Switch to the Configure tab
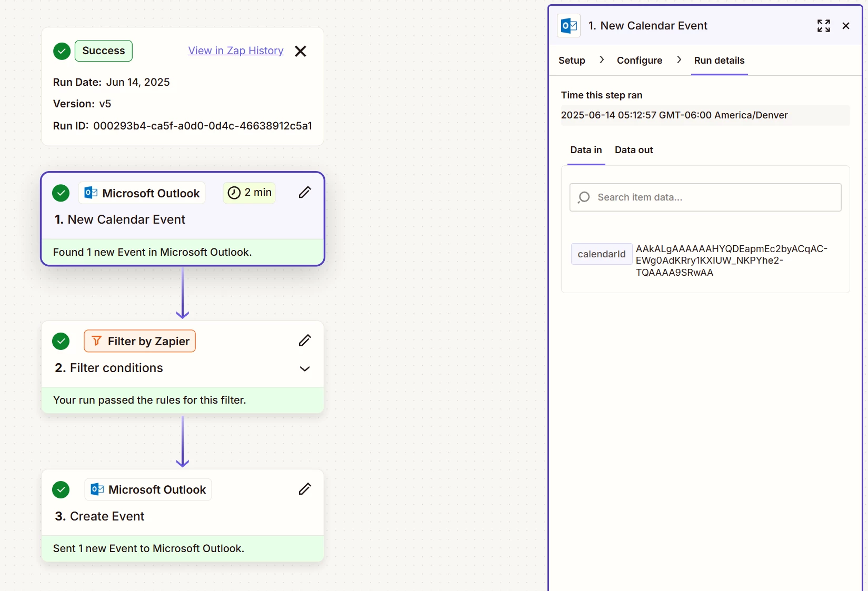 point(640,61)
